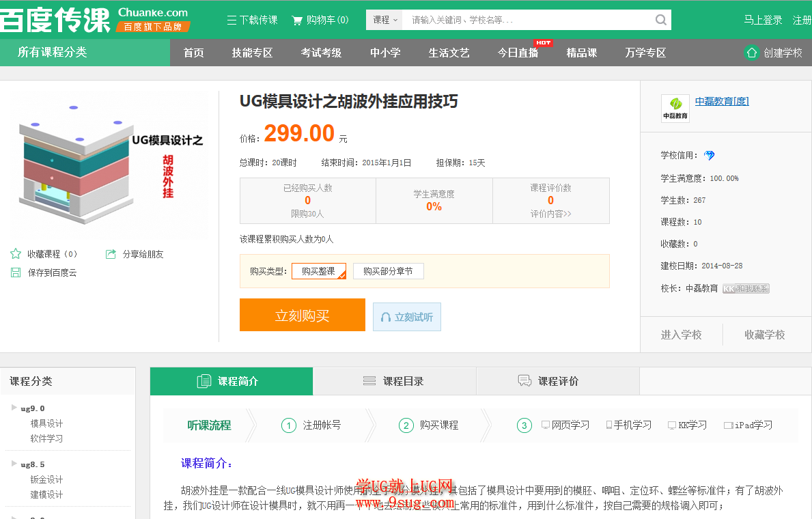Click the course catalog list icon
812x519 pixels.
coord(369,381)
